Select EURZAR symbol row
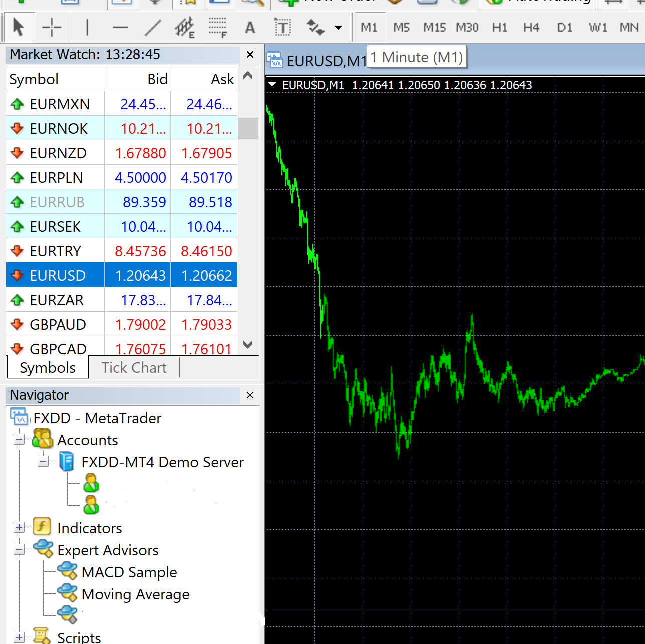This screenshot has width=645, height=644. (x=122, y=300)
